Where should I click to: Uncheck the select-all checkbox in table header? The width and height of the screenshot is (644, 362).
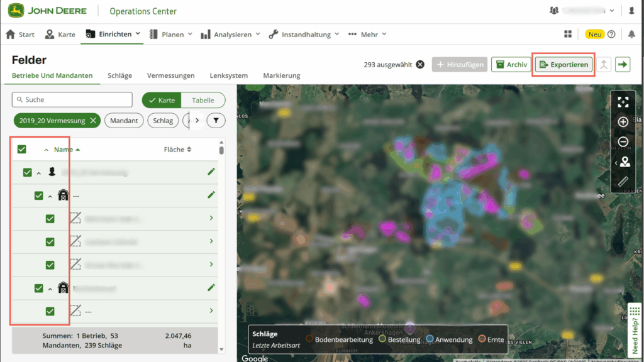[22, 150]
